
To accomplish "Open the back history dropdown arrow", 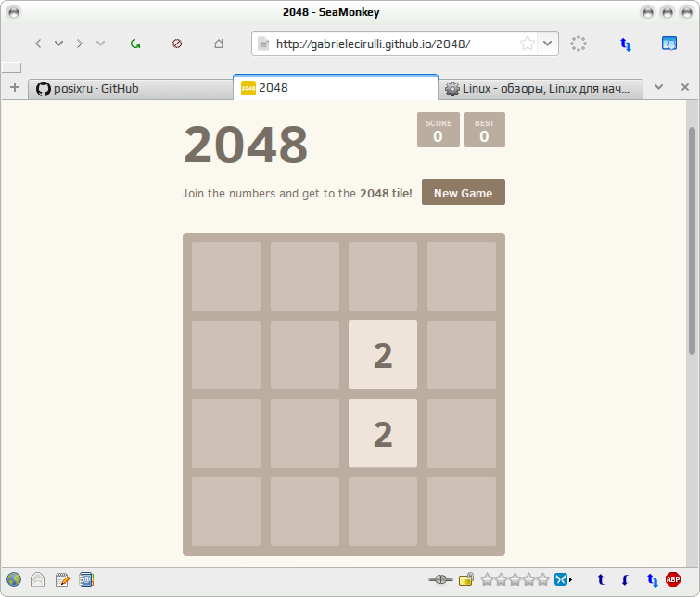I will (x=58, y=44).
